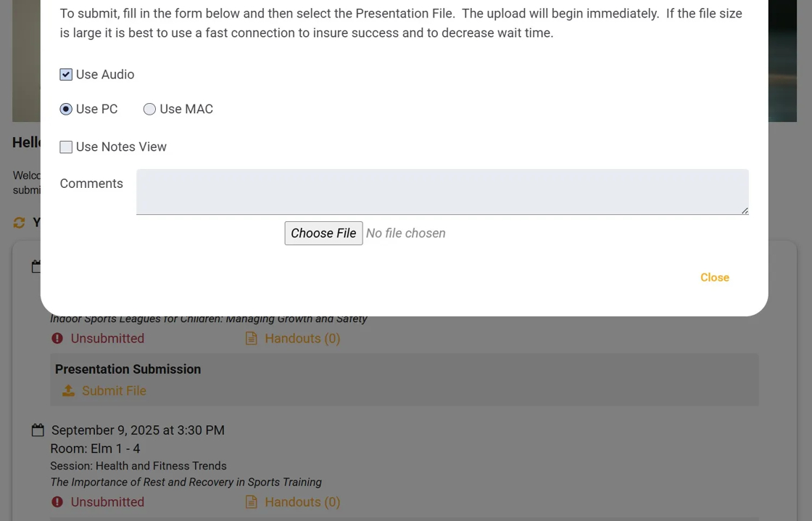Click the red warning icon for Rest and Recovery
The image size is (812, 521).
coord(57,502)
